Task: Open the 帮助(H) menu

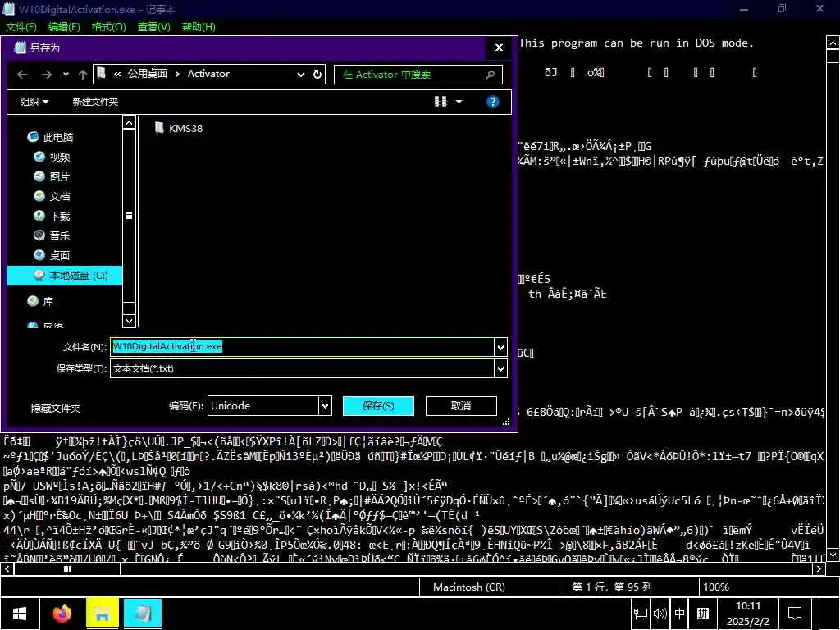Action: (199, 27)
